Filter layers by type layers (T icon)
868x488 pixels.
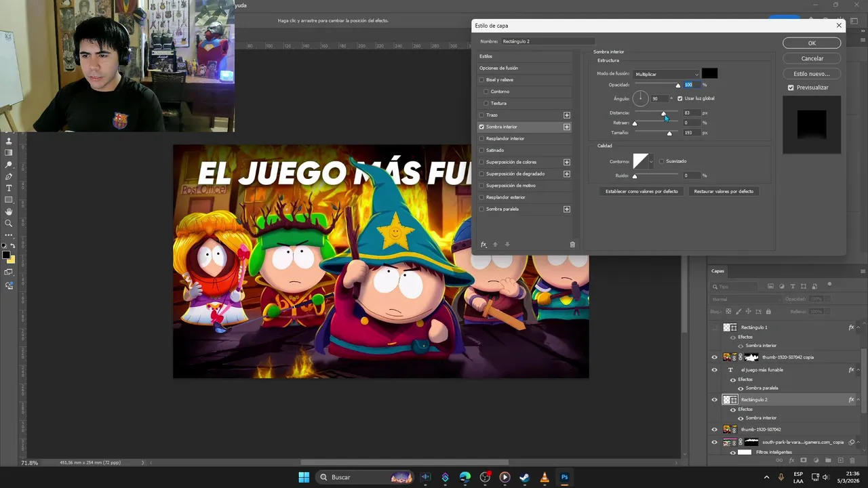click(x=793, y=287)
